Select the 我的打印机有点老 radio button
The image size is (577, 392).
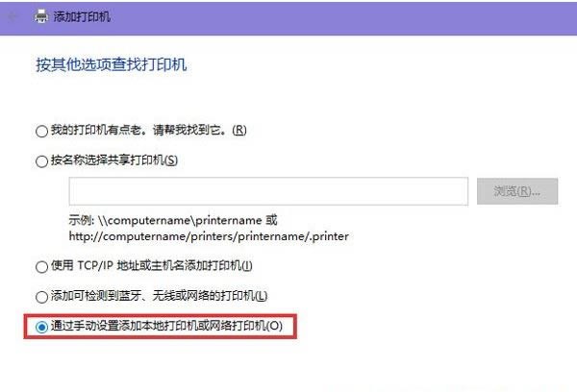click(x=41, y=131)
